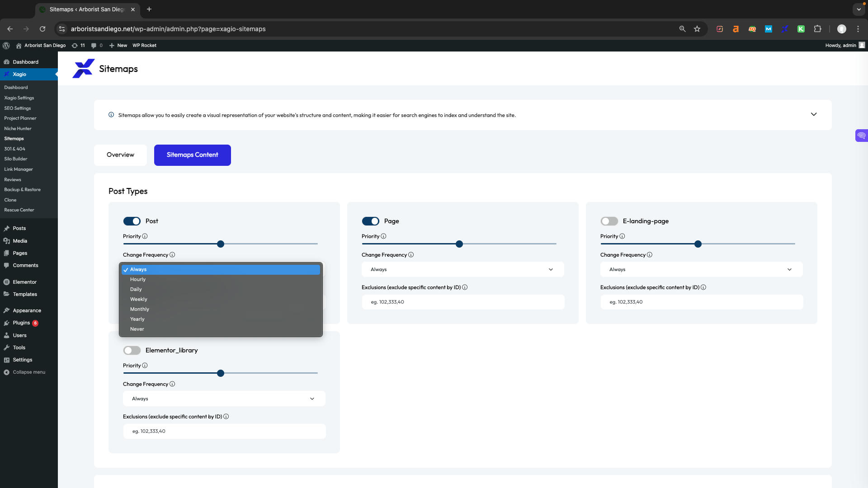Screen dimensions: 868x488
Task: Open the E-landing-page Change Frequency dropdown
Action: pyautogui.click(x=702, y=269)
